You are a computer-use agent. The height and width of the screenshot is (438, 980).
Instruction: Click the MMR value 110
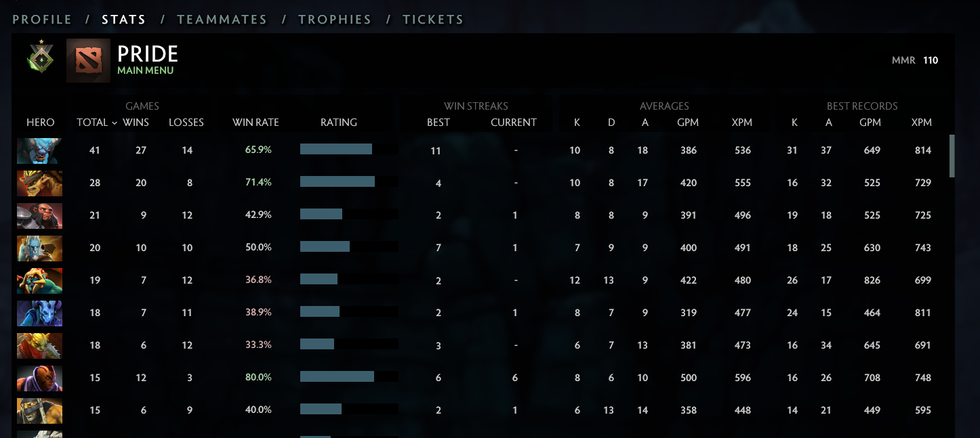[x=931, y=60]
